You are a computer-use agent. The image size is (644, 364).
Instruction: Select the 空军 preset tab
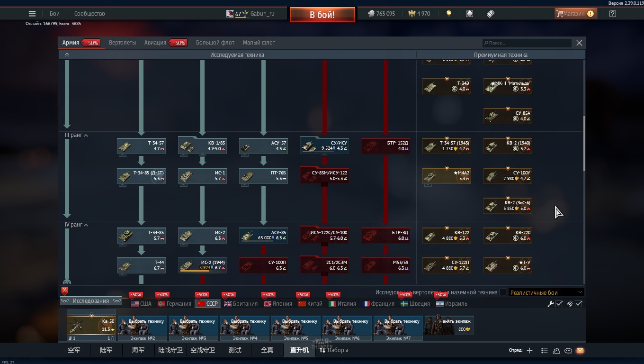pos(74,350)
